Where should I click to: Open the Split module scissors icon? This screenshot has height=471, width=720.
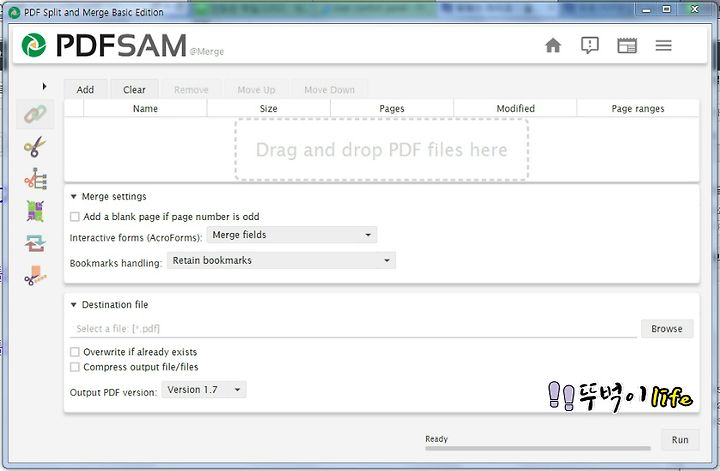tap(35, 147)
